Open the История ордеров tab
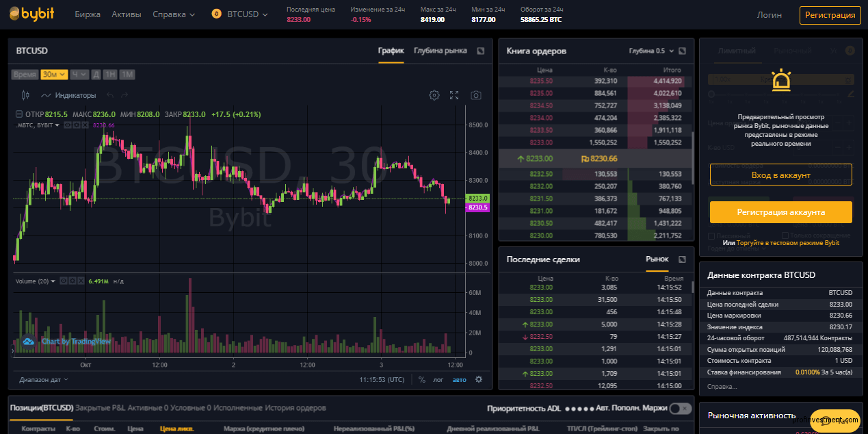The image size is (868, 434). tap(295, 408)
